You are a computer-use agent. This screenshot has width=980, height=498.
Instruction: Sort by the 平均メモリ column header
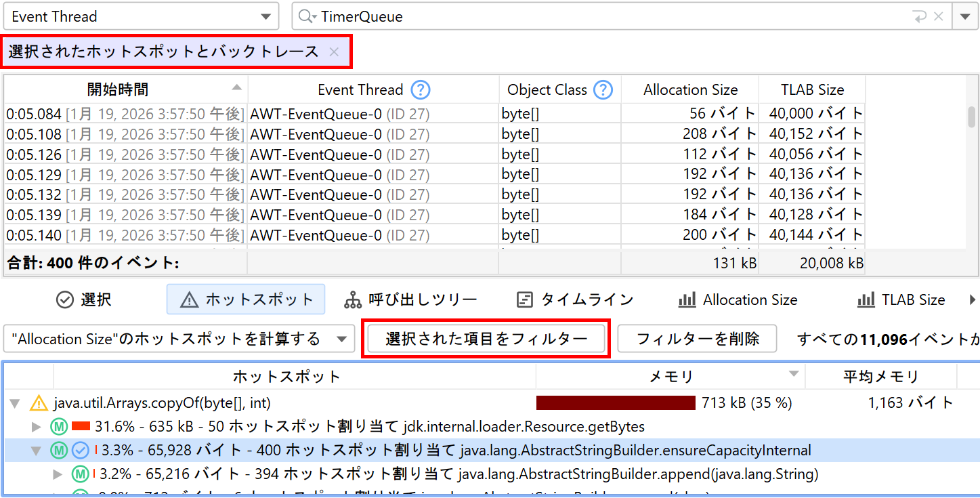(x=880, y=376)
